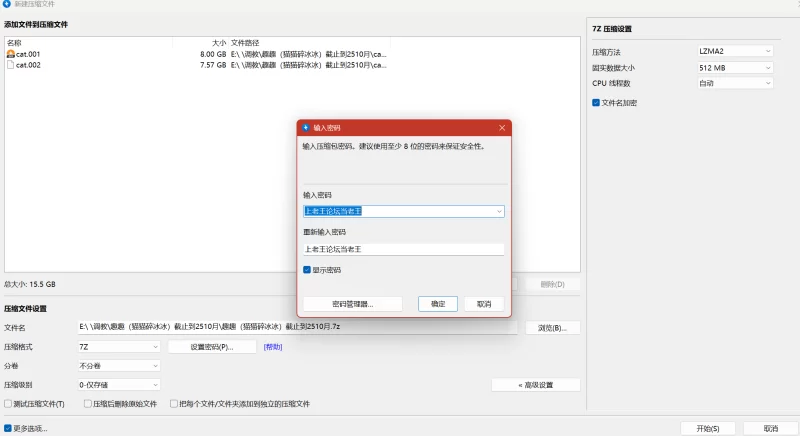
Task: Click the cat.002 file icon
Action: (11, 65)
